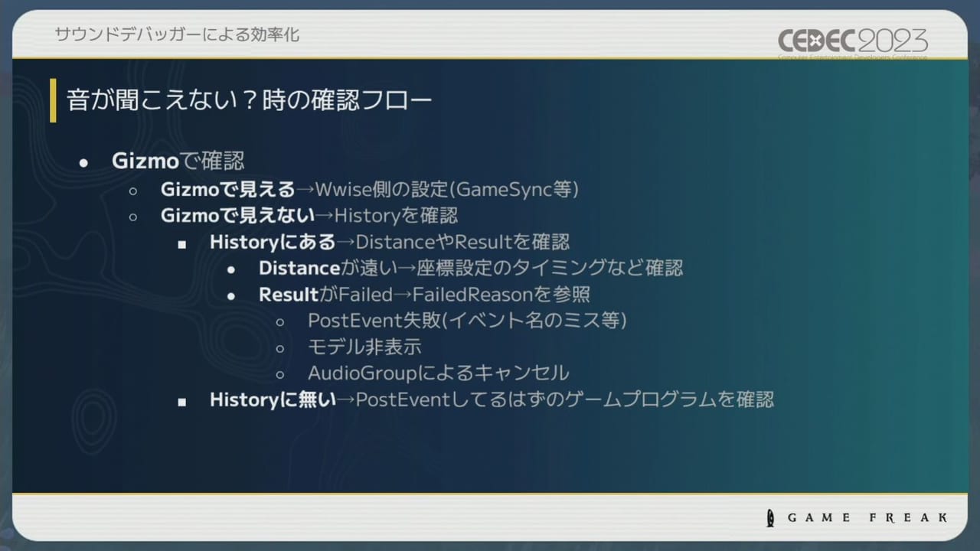This screenshot has height=551, width=980.
Task: Click 'ResultがFailed→FailedReasonを参照' line
Action: coord(424,294)
